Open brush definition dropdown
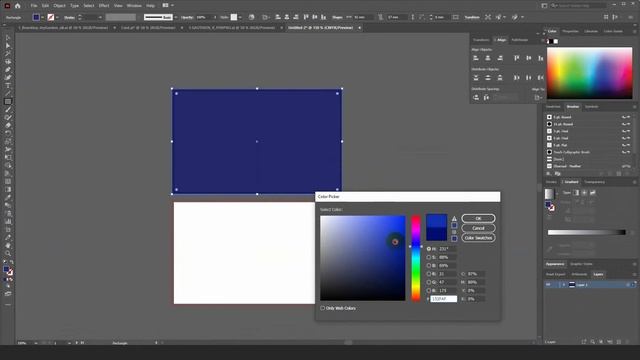640x360 pixels. click(x=176, y=17)
